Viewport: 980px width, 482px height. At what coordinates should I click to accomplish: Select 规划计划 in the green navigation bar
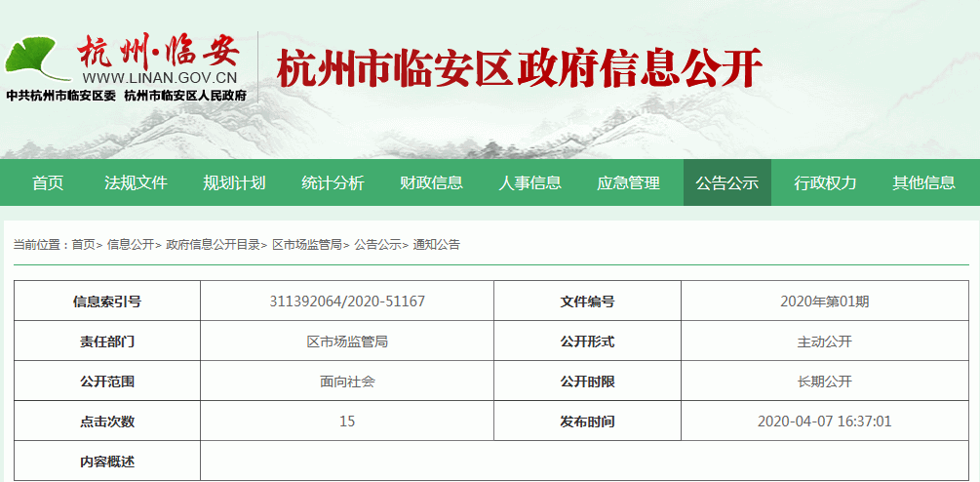tap(234, 182)
